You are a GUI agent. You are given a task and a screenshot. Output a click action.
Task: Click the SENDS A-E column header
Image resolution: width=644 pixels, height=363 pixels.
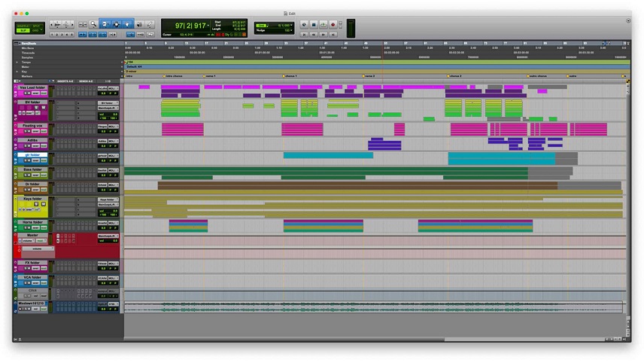[86, 81]
